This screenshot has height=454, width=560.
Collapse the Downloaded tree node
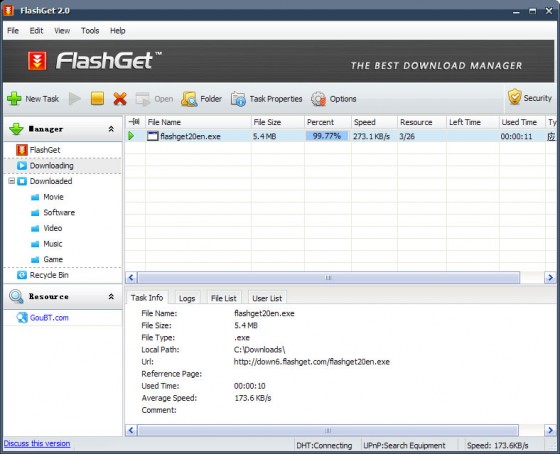point(11,181)
